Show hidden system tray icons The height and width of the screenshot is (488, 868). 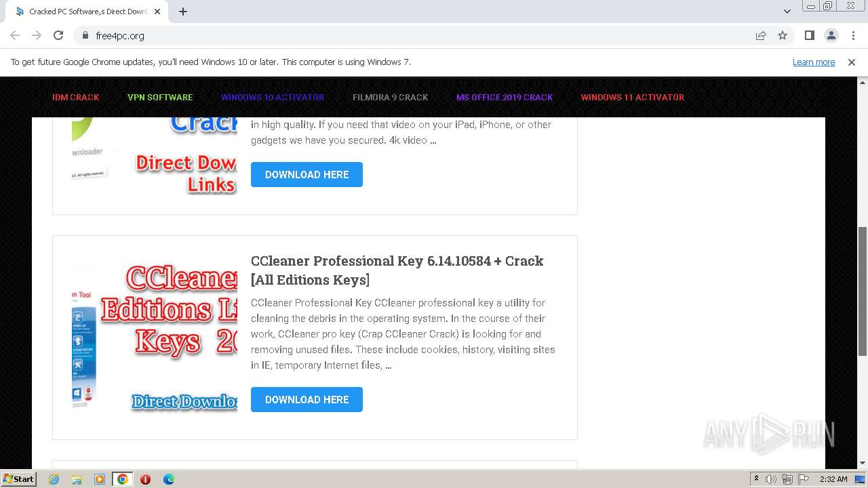coord(756,479)
